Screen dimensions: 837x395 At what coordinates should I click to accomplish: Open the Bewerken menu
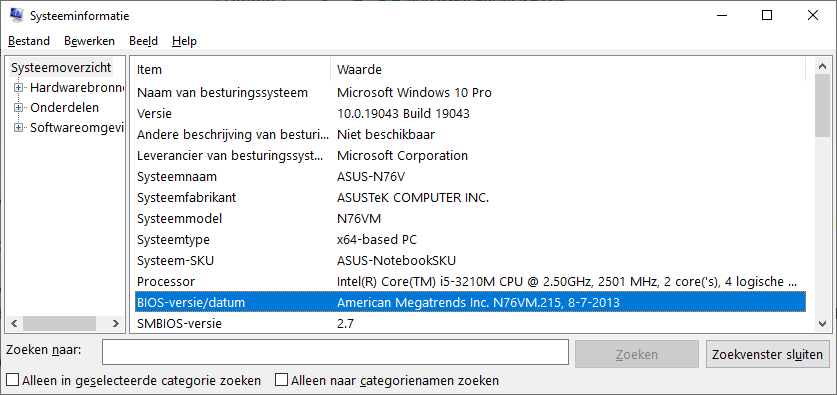click(89, 41)
